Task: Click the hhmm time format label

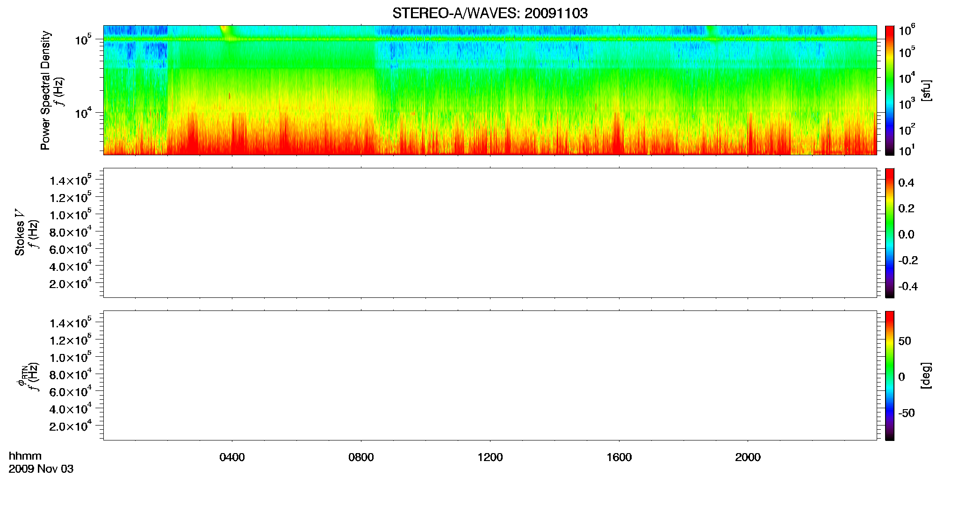Action: pyautogui.click(x=25, y=456)
